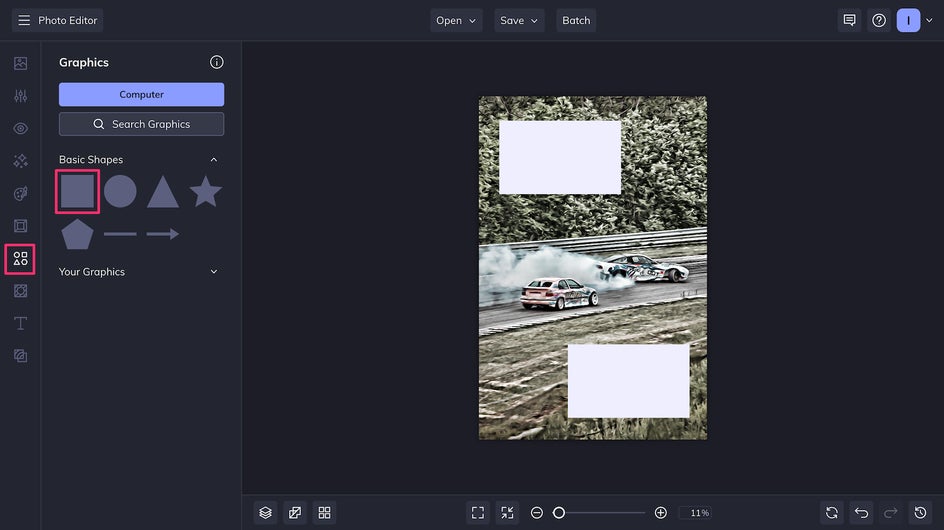Add an arrow shape
944x530 pixels.
point(163,234)
